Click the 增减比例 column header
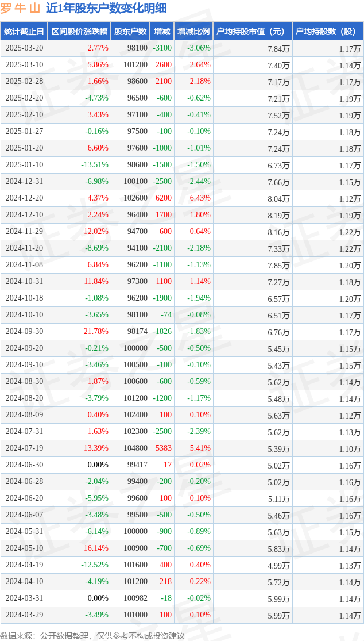This screenshot has height=641, width=364. coord(193,32)
